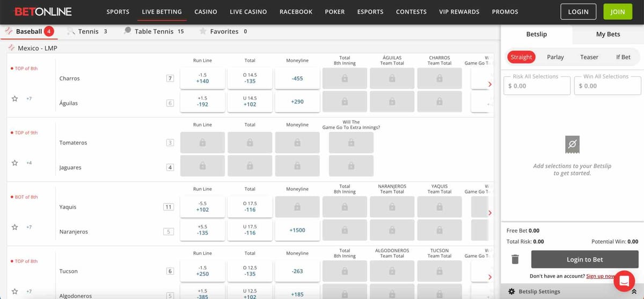The width and height of the screenshot is (644, 299).
Task: Select the Teaser bet type
Action: [589, 57]
